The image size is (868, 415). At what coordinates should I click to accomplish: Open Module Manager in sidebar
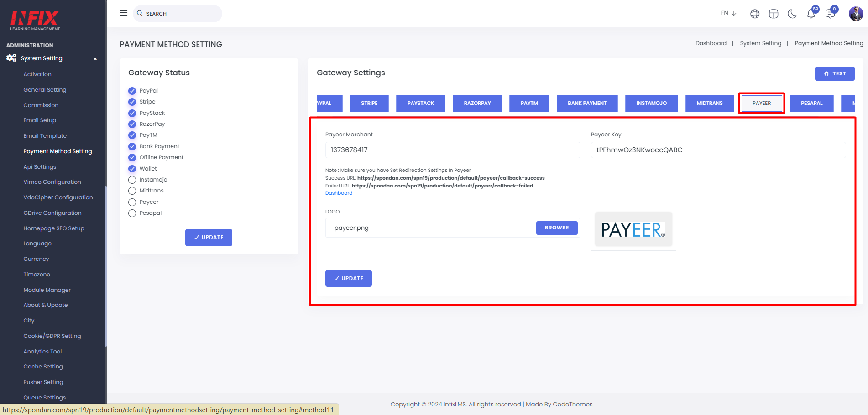click(47, 290)
